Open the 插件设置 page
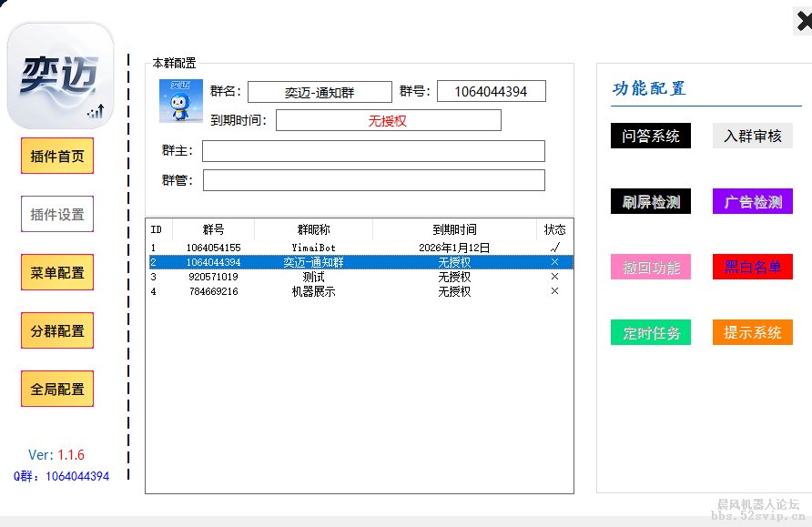 (57, 215)
